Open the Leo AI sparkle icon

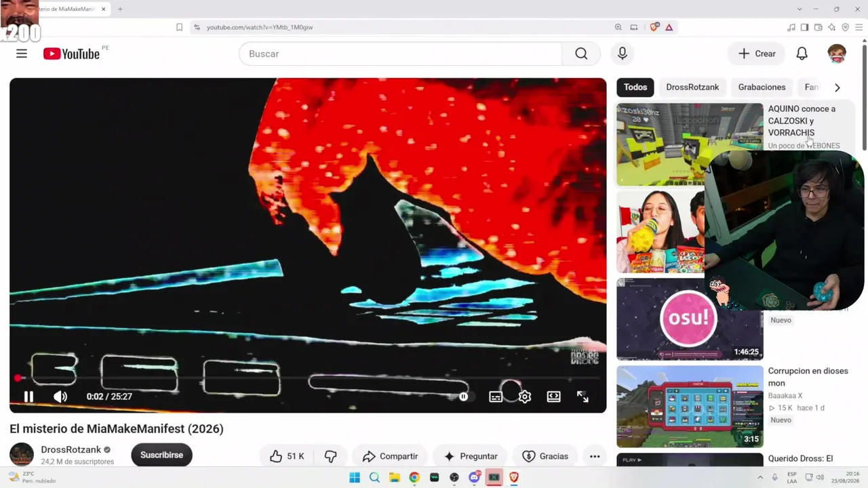pos(831,27)
